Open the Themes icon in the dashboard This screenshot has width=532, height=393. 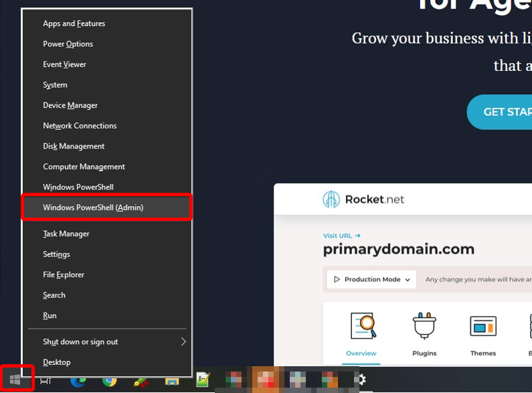click(482, 326)
